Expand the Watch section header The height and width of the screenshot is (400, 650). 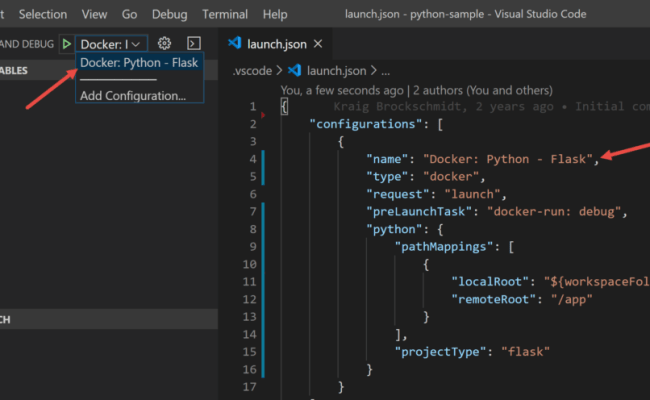coord(109,319)
